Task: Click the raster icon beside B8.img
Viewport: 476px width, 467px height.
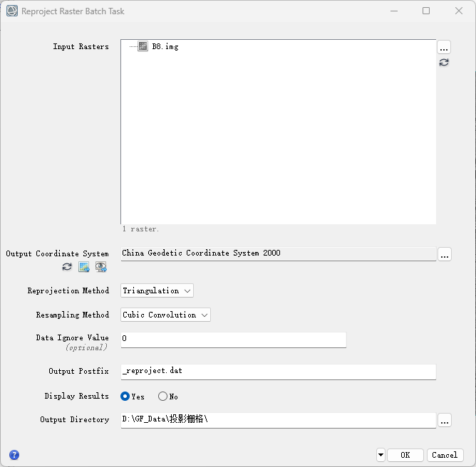Action: point(143,46)
